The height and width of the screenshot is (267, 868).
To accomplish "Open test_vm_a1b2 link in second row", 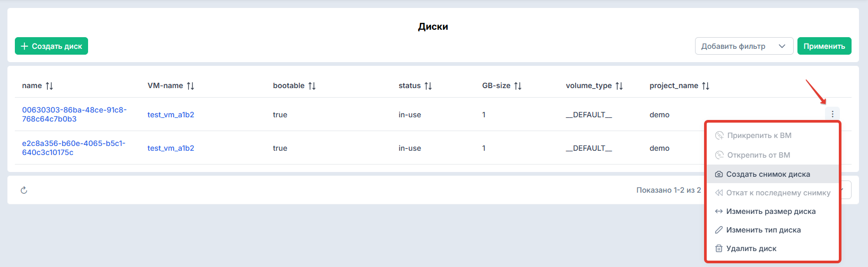I will coord(171,148).
